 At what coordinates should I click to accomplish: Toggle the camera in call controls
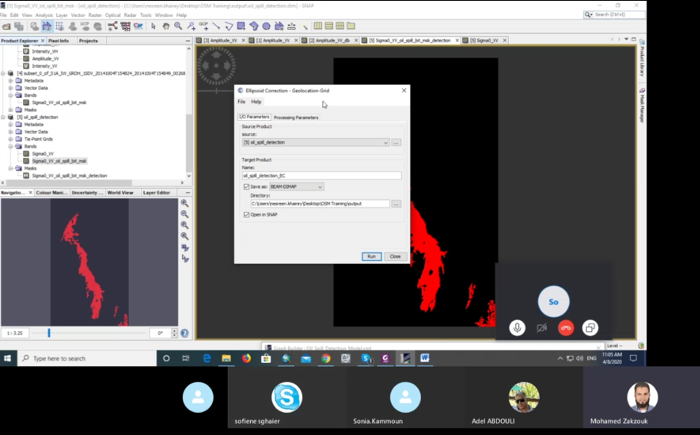[542, 328]
